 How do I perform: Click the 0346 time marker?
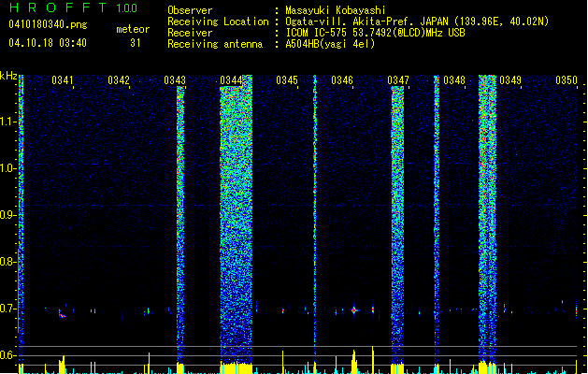[342, 80]
